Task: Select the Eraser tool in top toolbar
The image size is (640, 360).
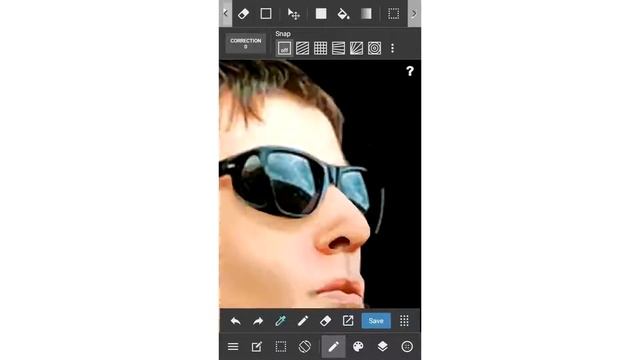Action: click(x=243, y=14)
